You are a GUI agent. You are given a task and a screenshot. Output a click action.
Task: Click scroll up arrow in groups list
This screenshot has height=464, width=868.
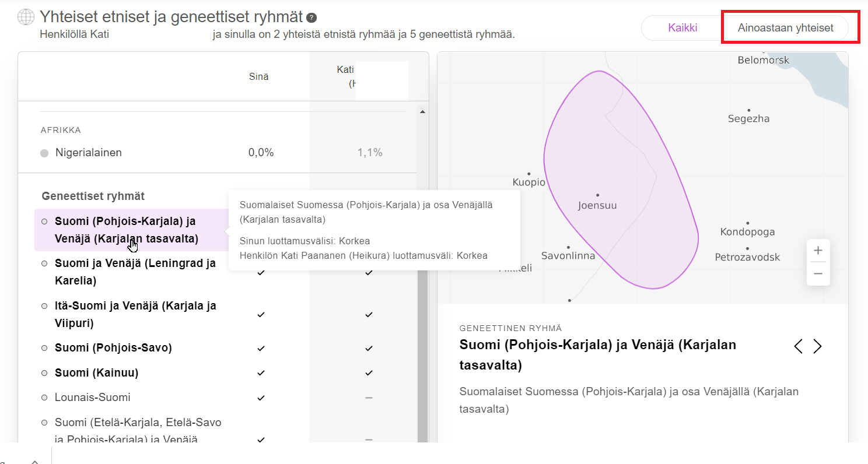coord(422,111)
